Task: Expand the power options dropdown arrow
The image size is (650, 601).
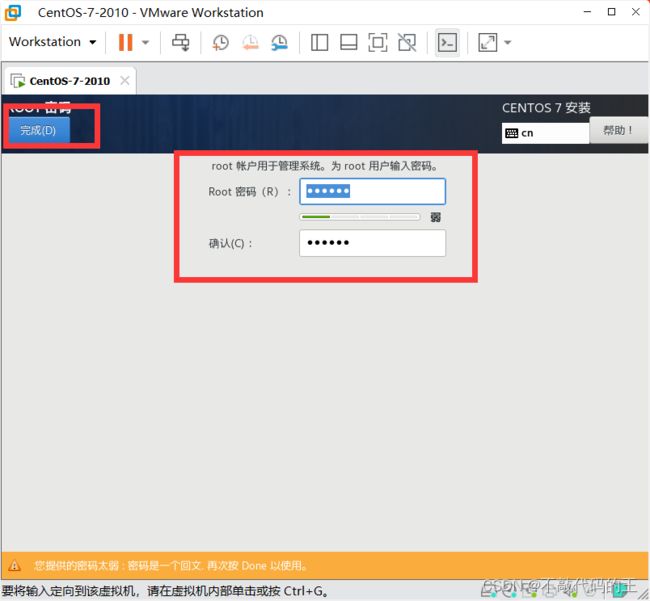Action: tap(146, 42)
